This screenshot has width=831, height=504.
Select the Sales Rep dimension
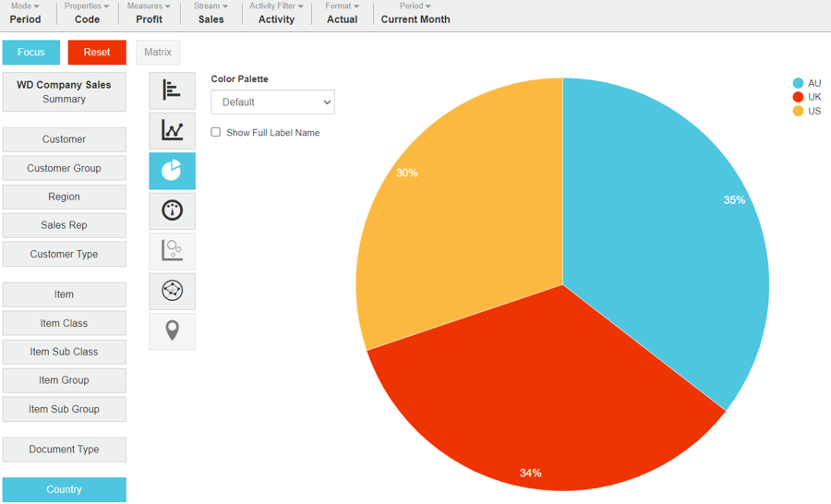tap(64, 225)
